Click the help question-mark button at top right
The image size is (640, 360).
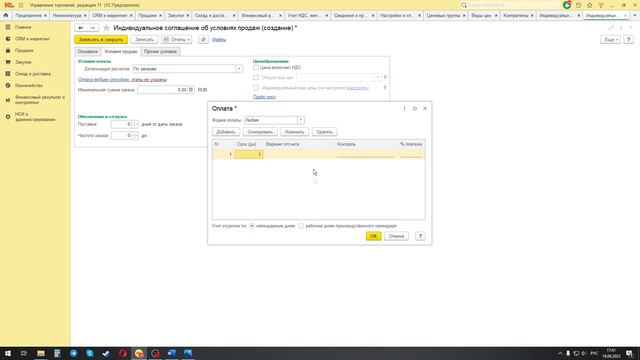[x=629, y=40]
